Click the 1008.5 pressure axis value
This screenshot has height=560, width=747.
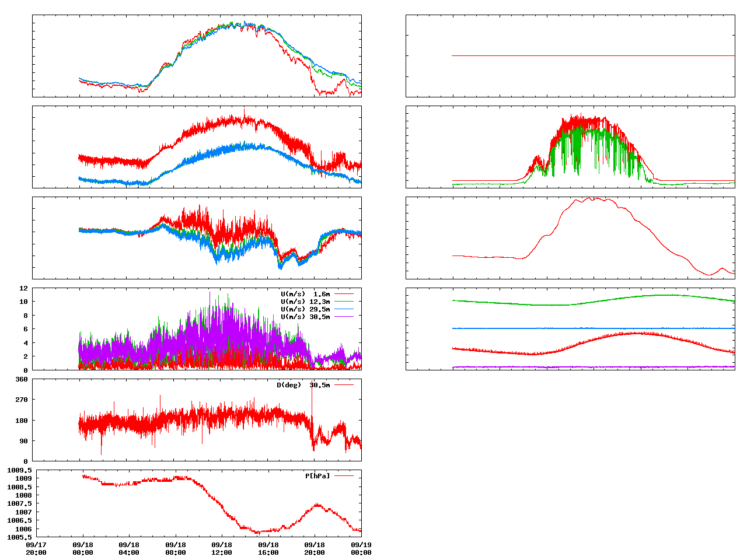(19, 487)
